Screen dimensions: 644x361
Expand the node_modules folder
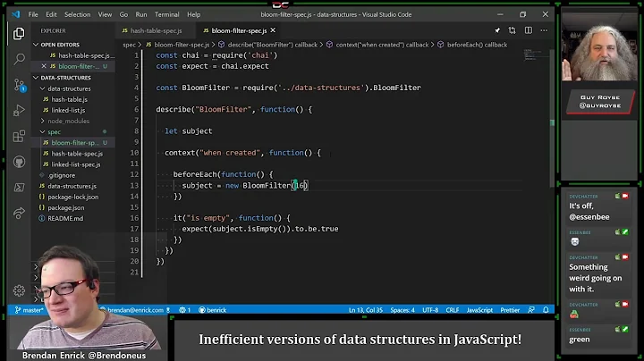(x=73, y=121)
